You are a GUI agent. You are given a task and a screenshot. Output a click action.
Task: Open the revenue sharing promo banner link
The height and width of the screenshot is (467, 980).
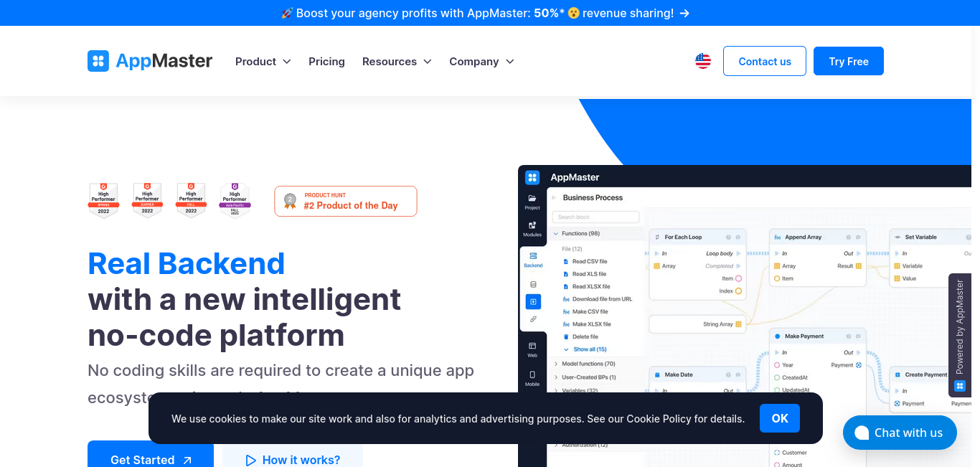point(485,13)
